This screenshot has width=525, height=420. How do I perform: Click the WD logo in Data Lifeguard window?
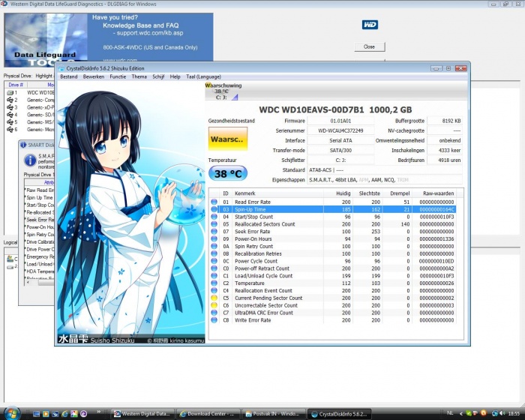[370, 25]
